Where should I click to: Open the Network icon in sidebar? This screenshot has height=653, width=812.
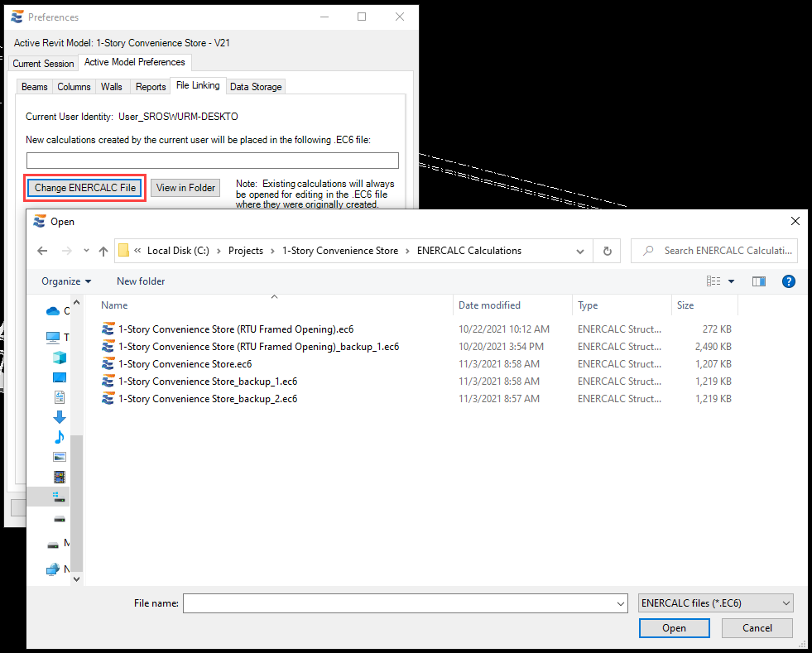coord(53,569)
